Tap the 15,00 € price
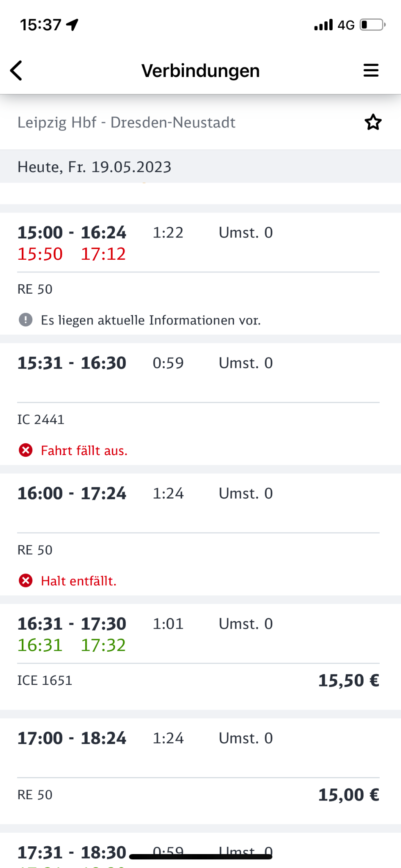Viewport: 401px width, 868px height. click(349, 795)
